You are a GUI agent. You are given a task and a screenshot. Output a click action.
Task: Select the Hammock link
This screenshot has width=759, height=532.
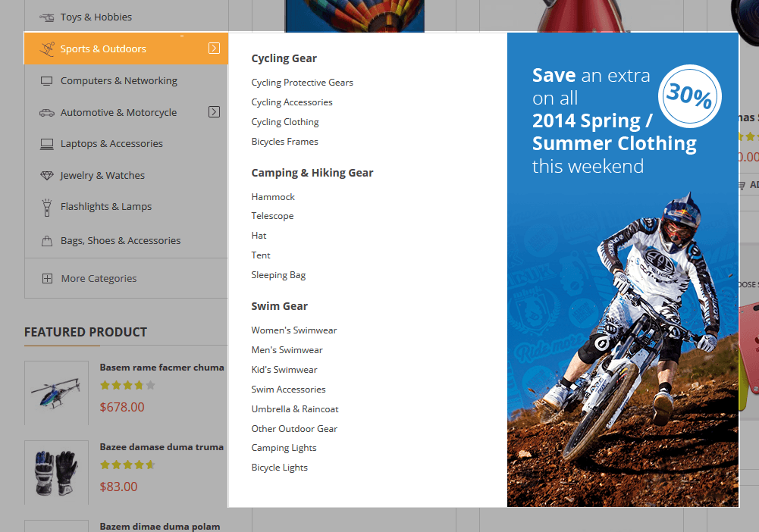273,197
